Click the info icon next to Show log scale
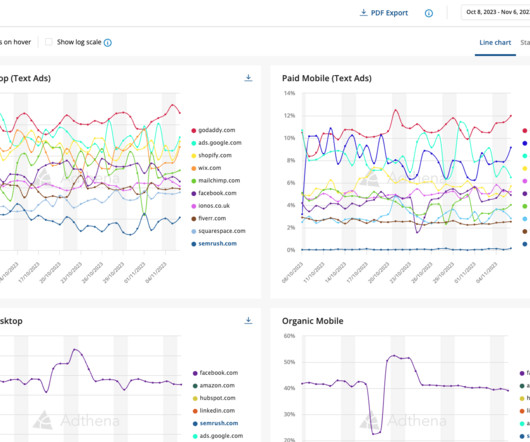The height and width of the screenshot is (442, 530). pos(107,43)
